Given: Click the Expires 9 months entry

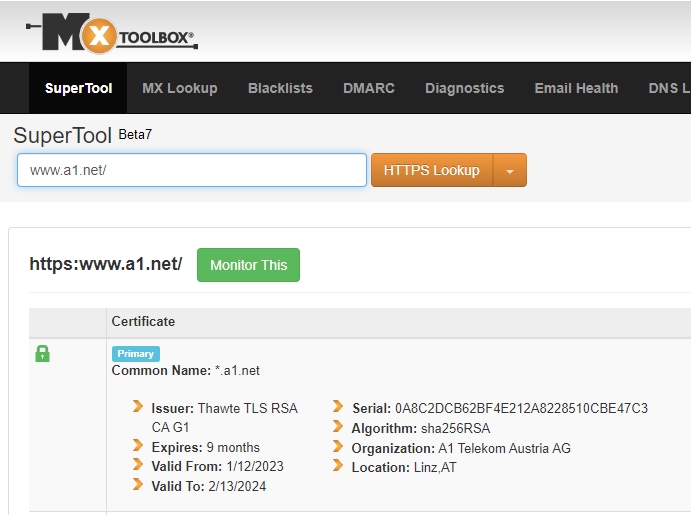Looking at the screenshot, I should (x=206, y=448).
